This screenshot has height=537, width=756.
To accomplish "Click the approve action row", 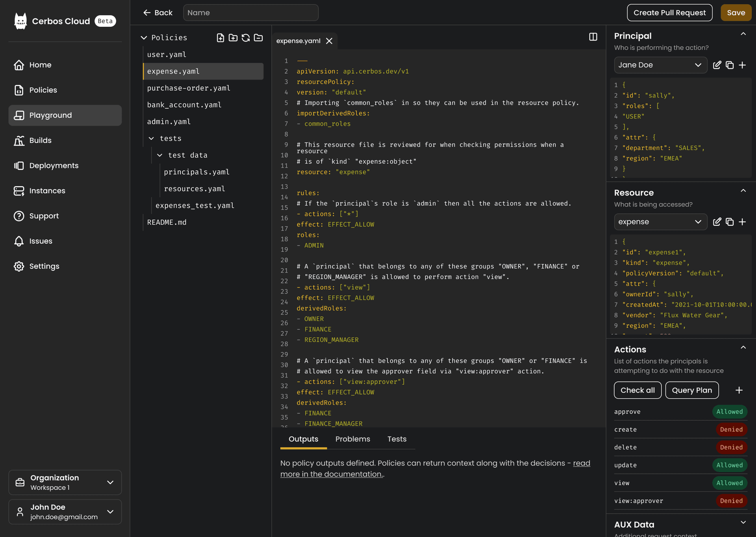I will coord(680,412).
